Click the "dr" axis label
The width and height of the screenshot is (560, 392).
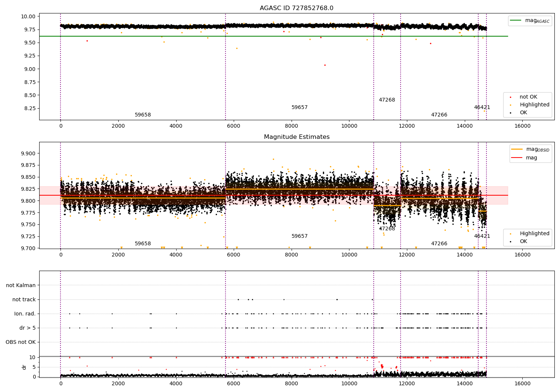(x=24, y=367)
